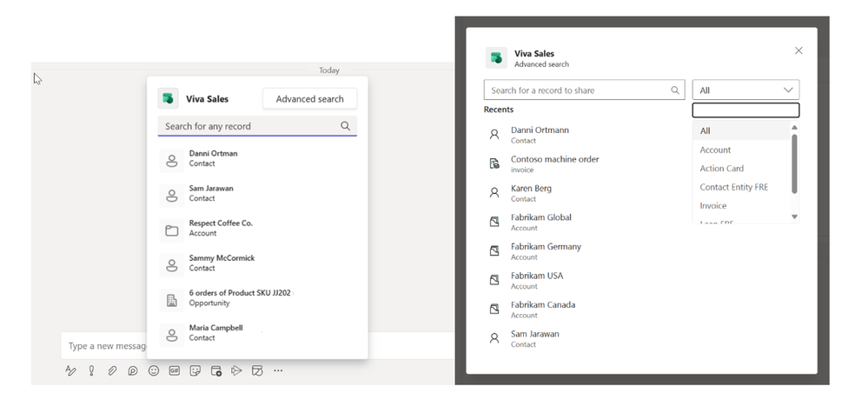The width and height of the screenshot is (868, 393).
Task: Click the account icon beside Fabrikam USA
Action: click(x=494, y=280)
